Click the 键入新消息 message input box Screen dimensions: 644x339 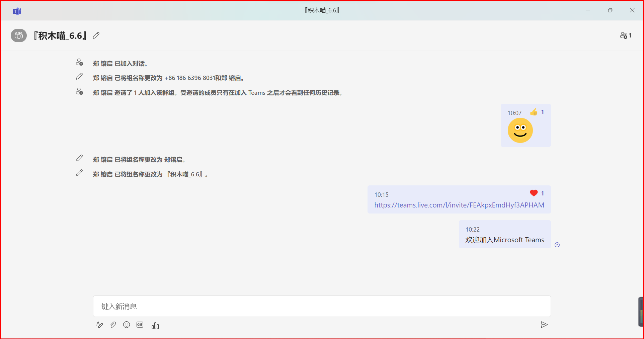(x=322, y=306)
